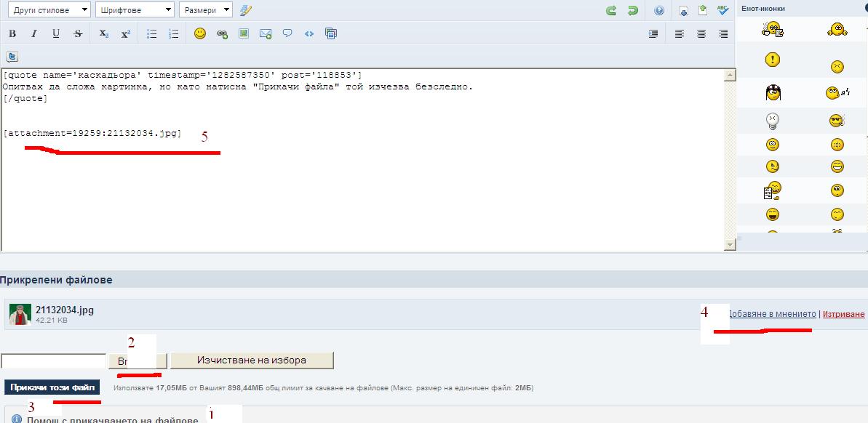Run spell check with ABC icon
Screen dimensions: 868x423
coord(722,10)
